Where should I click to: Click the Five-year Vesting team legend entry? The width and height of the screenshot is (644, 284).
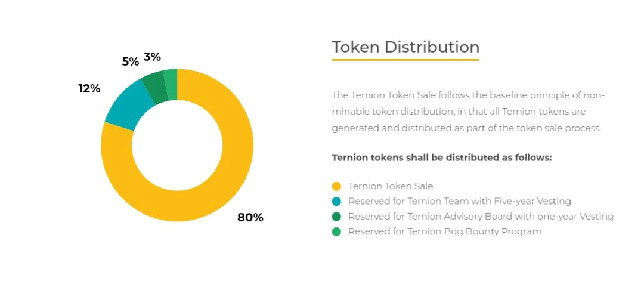tap(460, 202)
